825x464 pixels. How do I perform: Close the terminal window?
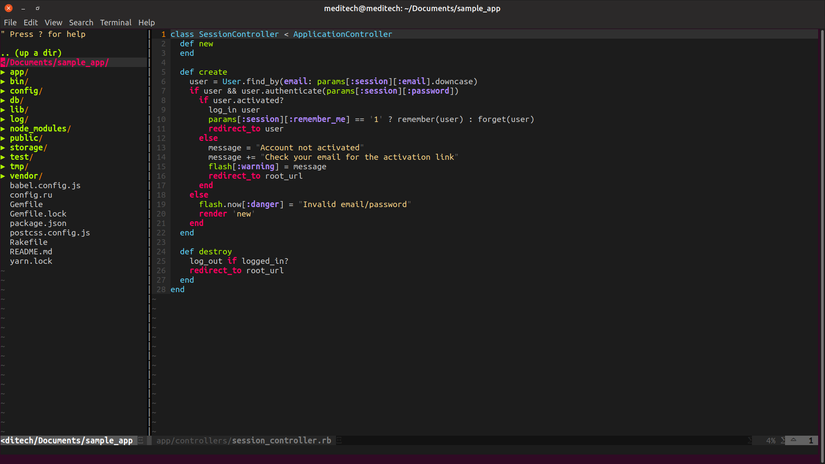(x=9, y=7)
